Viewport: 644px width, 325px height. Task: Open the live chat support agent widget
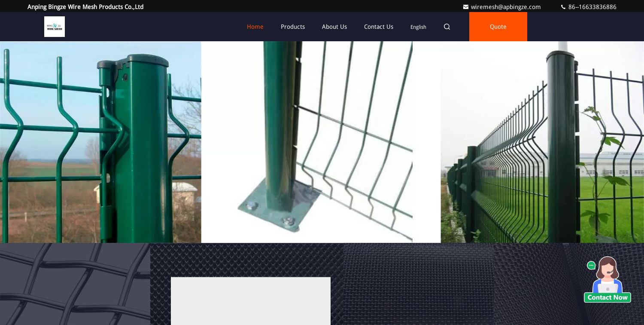(608, 279)
